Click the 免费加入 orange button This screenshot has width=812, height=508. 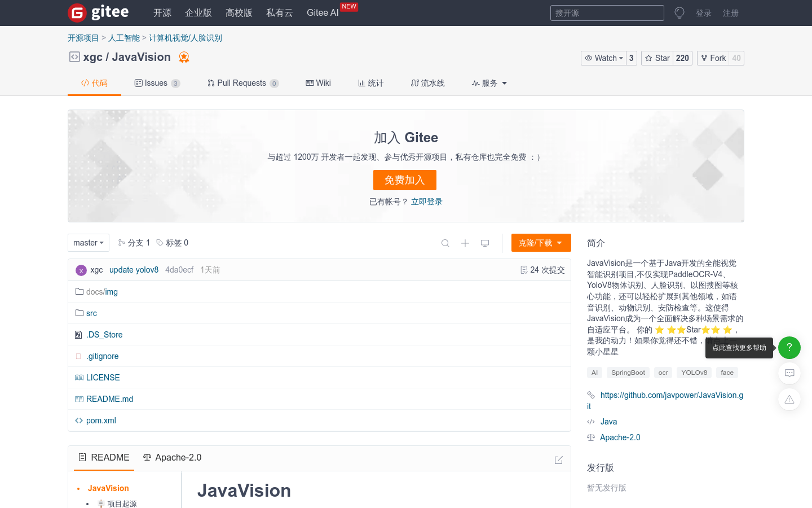tap(405, 180)
